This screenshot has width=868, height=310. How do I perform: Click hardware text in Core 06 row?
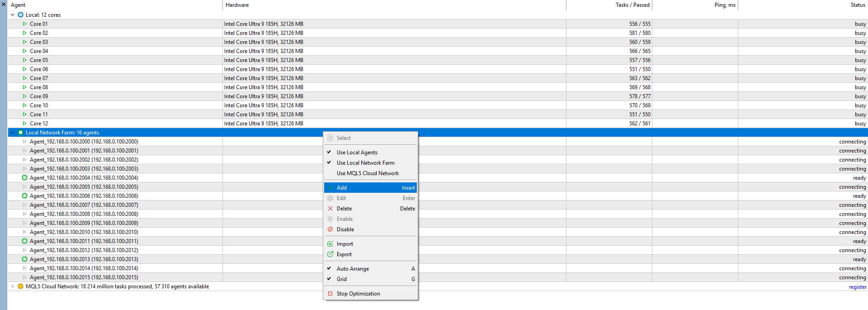point(264,69)
